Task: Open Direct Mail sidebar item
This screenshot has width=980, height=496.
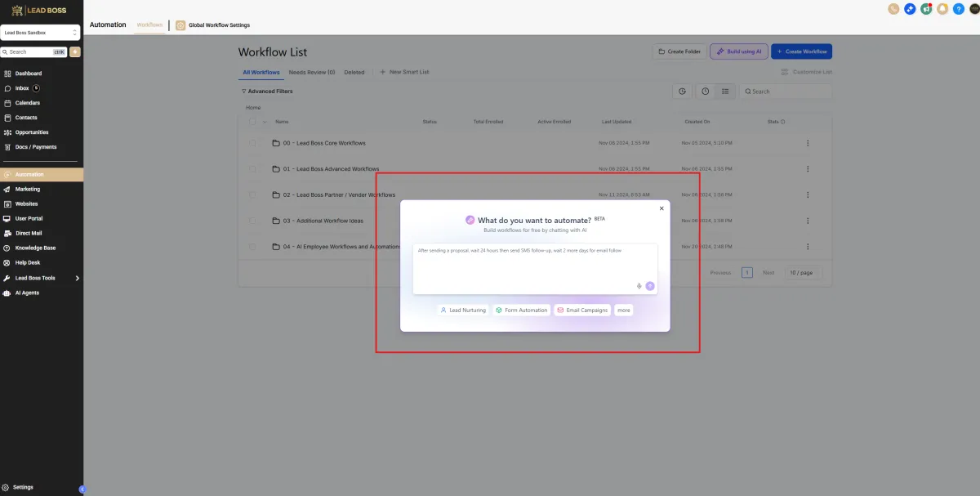Action: pyautogui.click(x=28, y=233)
